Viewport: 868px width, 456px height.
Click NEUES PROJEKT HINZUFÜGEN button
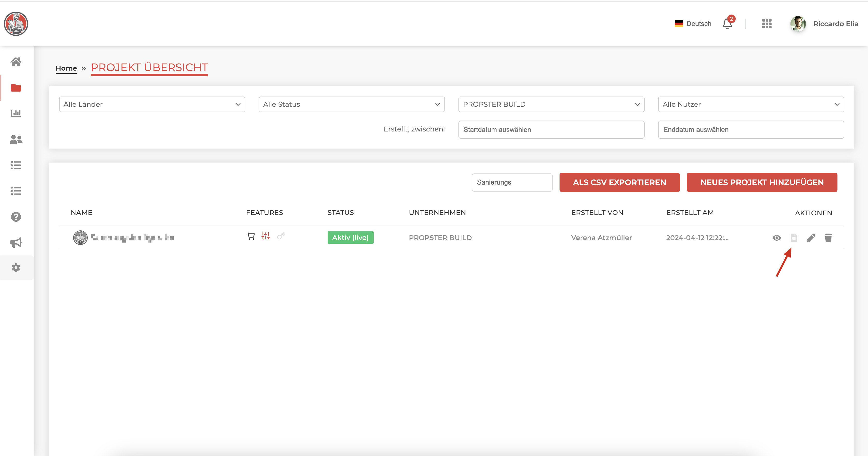(x=762, y=182)
